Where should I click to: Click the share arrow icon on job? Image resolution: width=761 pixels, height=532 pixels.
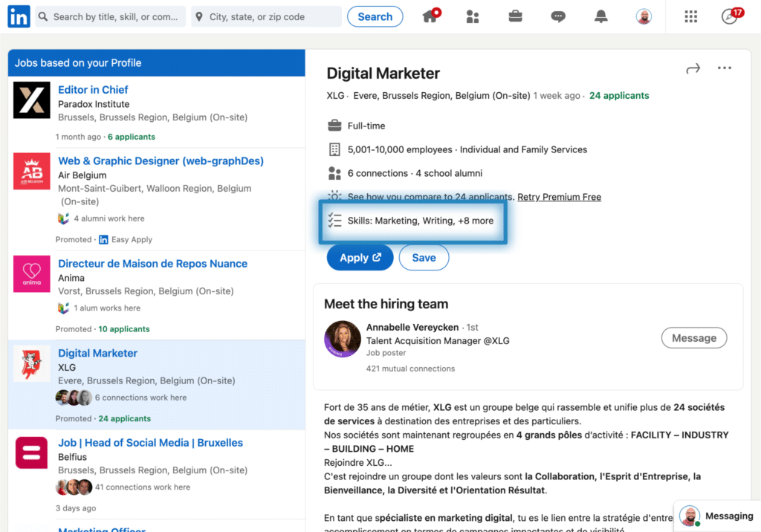tap(693, 68)
